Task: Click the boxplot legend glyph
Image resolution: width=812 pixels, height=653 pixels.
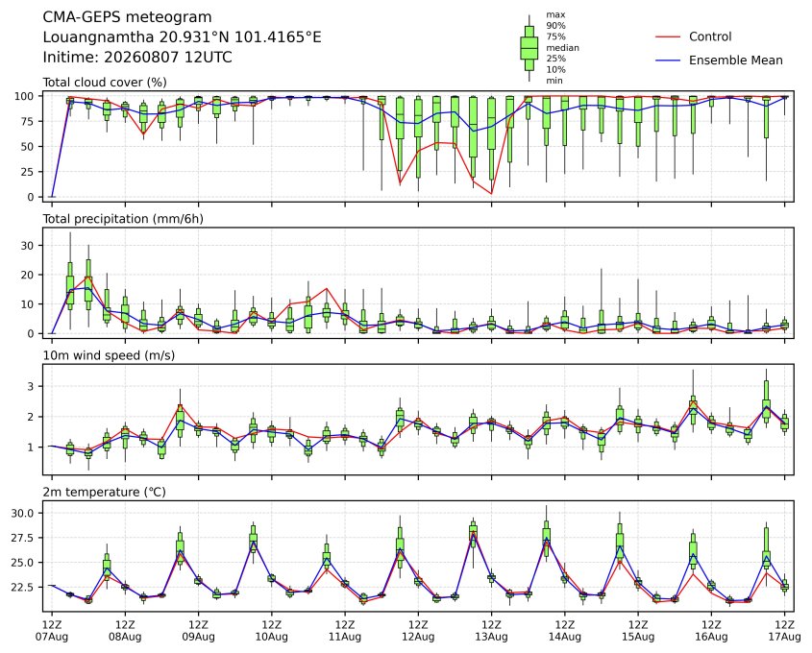Action: click(x=529, y=48)
